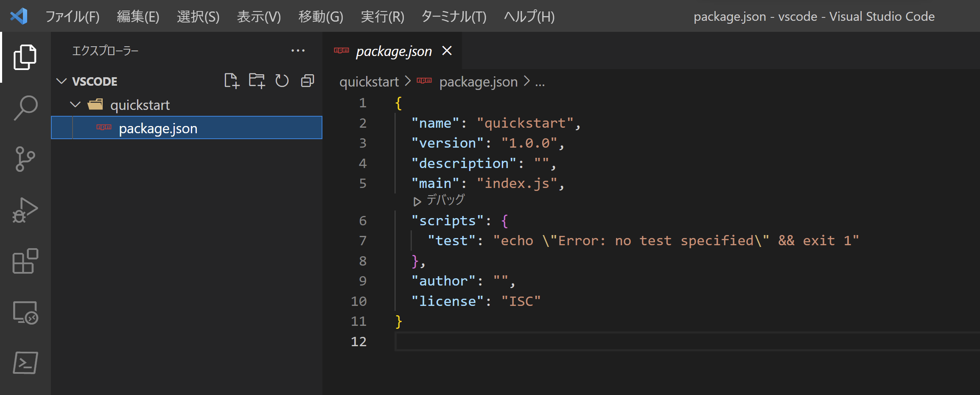Close the package.json editor tab

[x=447, y=51]
